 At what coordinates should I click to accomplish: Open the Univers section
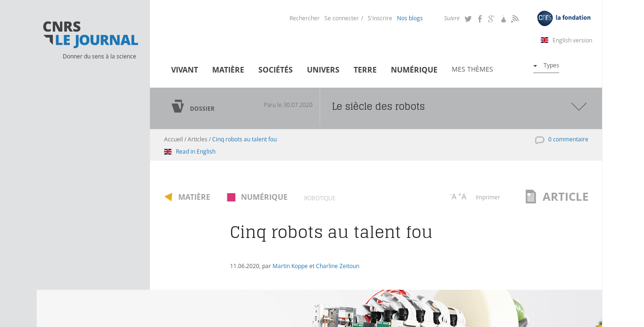click(323, 70)
